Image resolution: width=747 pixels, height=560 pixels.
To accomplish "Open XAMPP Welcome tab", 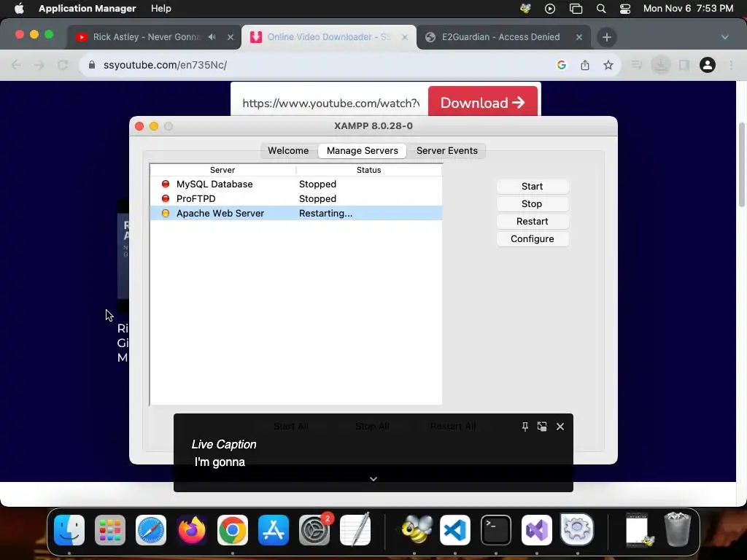I will point(288,150).
